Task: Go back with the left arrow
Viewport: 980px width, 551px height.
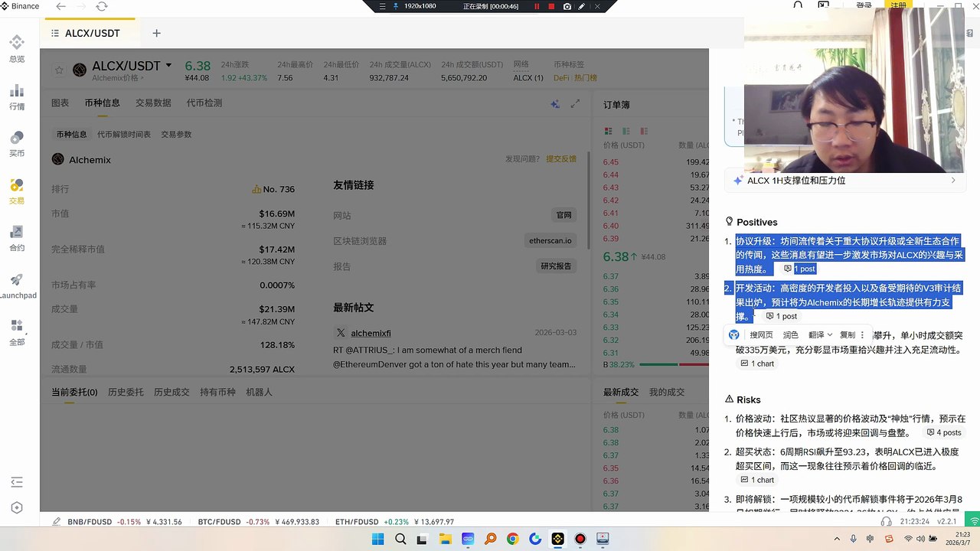Action: (x=61, y=6)
